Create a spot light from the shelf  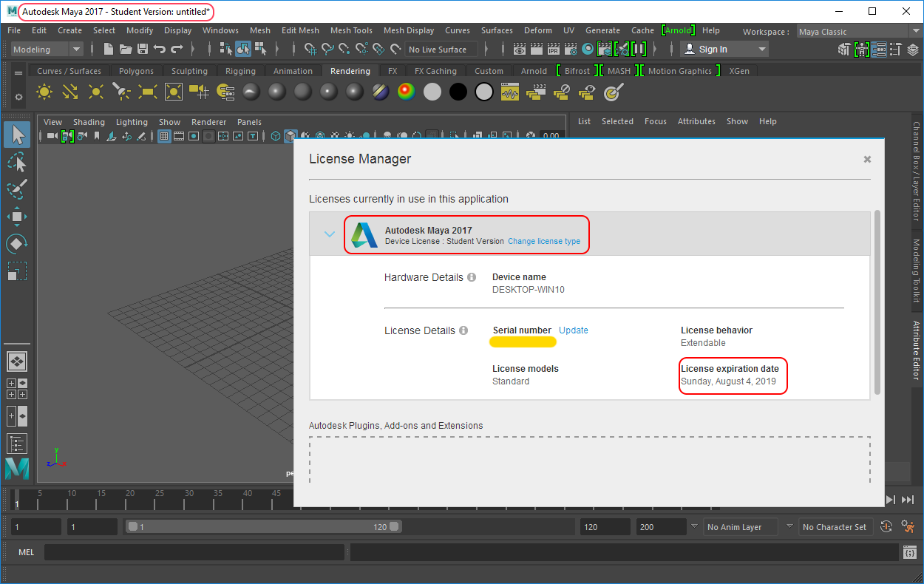coord(122,92)
